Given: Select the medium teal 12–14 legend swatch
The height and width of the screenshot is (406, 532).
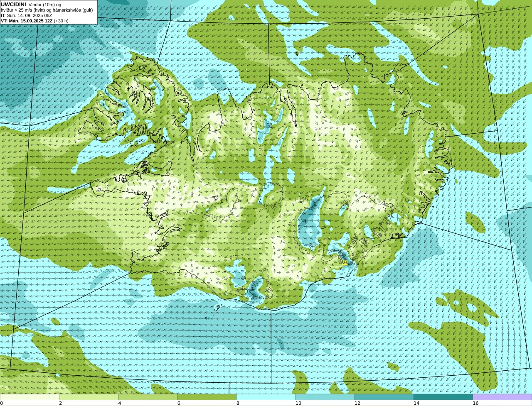Looking at the screenshot, I should [x=384, y=397].
